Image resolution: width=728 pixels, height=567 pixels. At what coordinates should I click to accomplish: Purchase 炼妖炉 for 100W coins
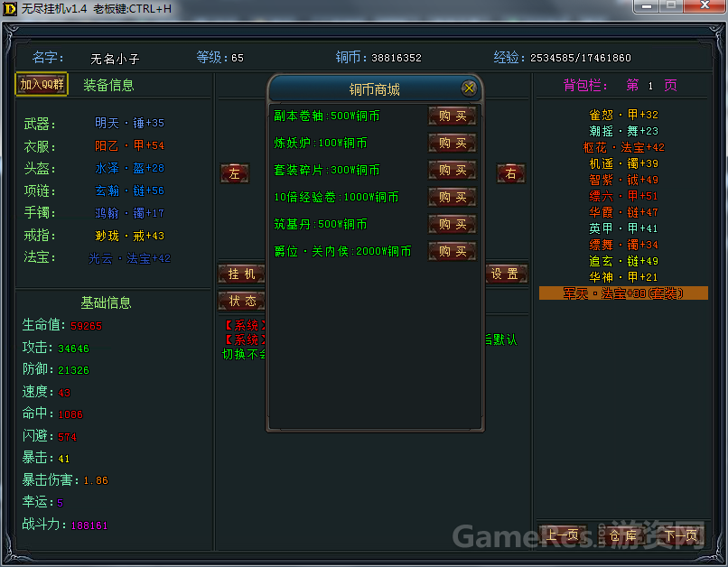[452, 143]
